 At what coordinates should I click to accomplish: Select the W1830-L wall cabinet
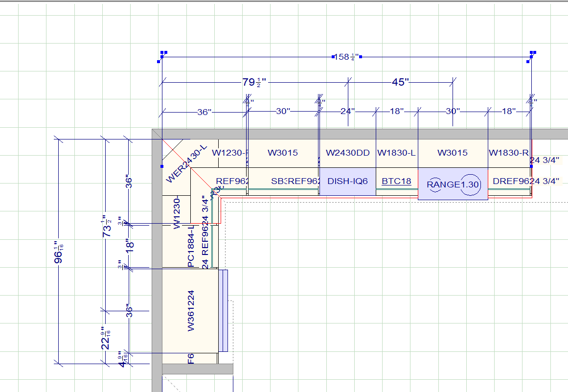pos(397,153)
